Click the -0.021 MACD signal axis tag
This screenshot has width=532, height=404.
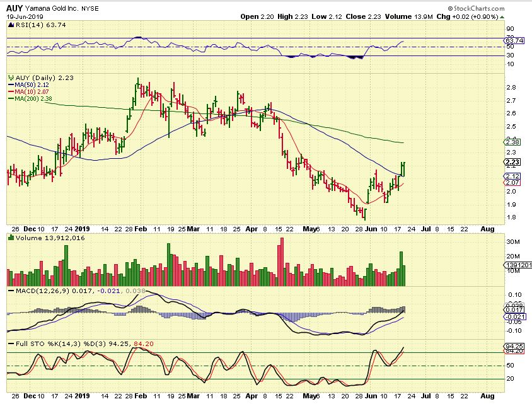516,316
